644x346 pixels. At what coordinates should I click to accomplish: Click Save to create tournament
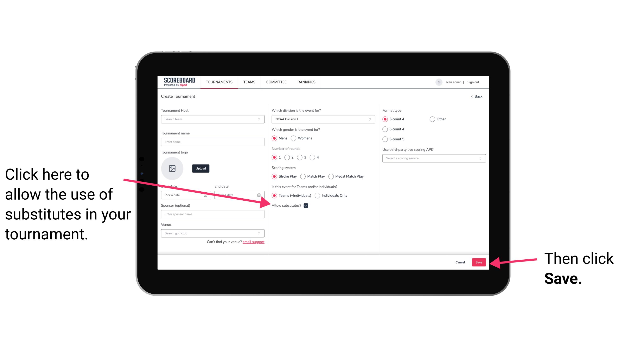[x=479, y=262]
